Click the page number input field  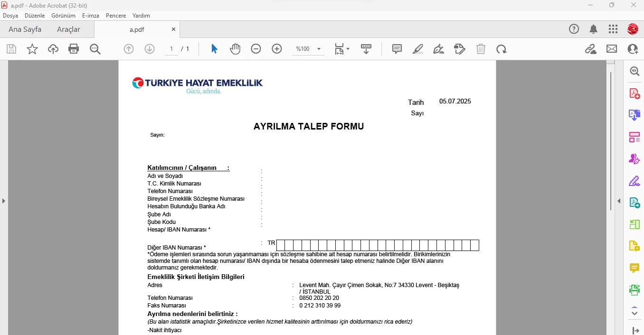pos(171,49)
